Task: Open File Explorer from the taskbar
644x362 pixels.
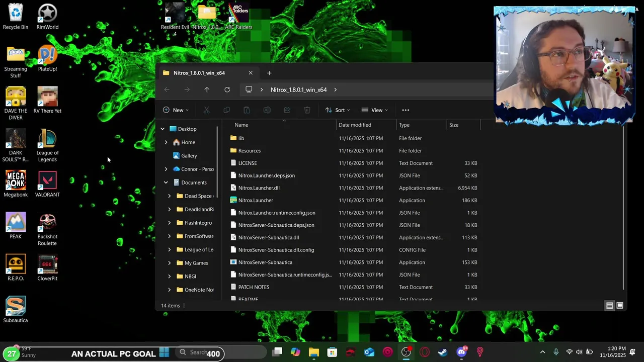Action: point(313,352)
